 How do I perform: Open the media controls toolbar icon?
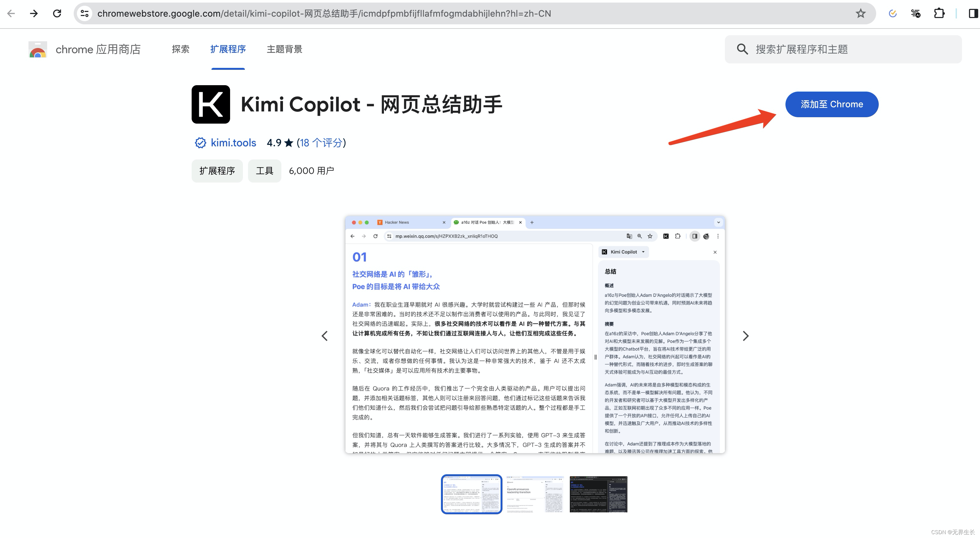[916, 14]
